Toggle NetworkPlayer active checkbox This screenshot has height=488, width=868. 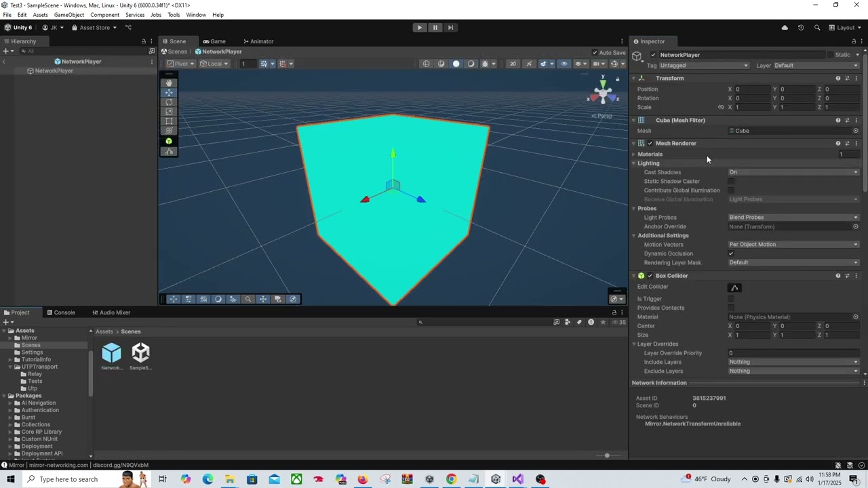click(x=653, y=55)
